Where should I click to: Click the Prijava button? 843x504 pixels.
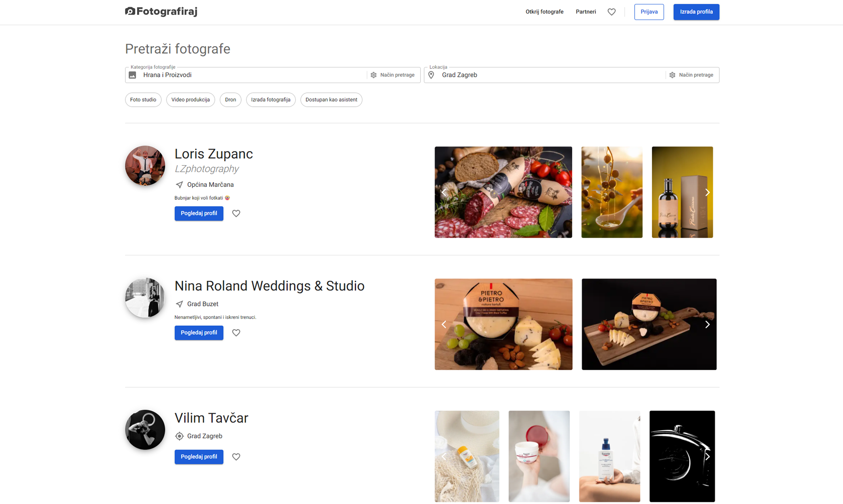649,12
